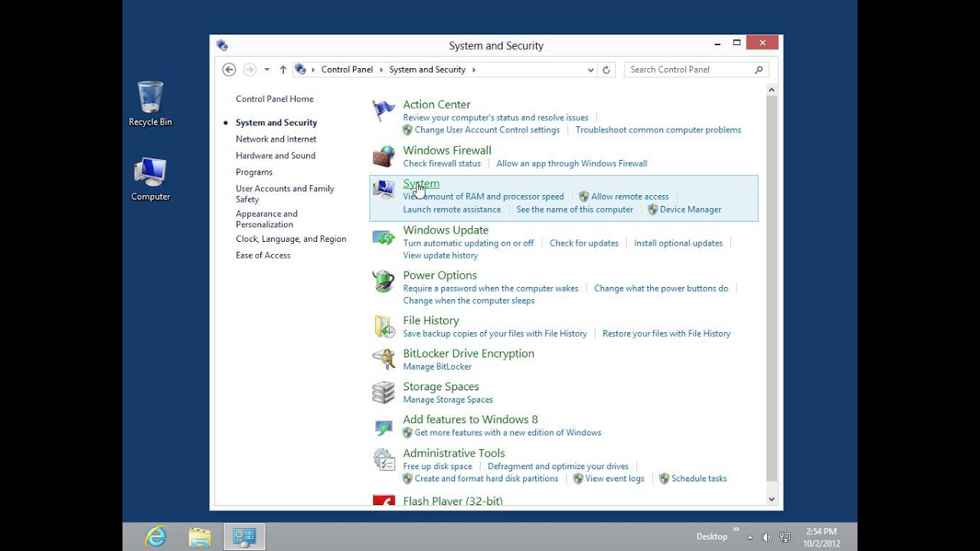Viewport: 980px width, 551px height.
Task: Refresh the Control Panel view
Action: click(x=606, y=70)
